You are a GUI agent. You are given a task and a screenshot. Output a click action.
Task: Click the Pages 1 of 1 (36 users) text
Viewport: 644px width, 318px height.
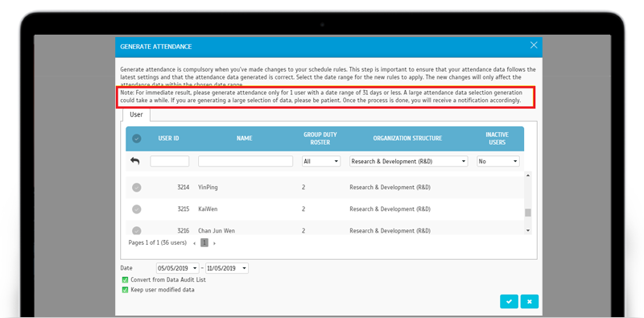tap(158, 243)
